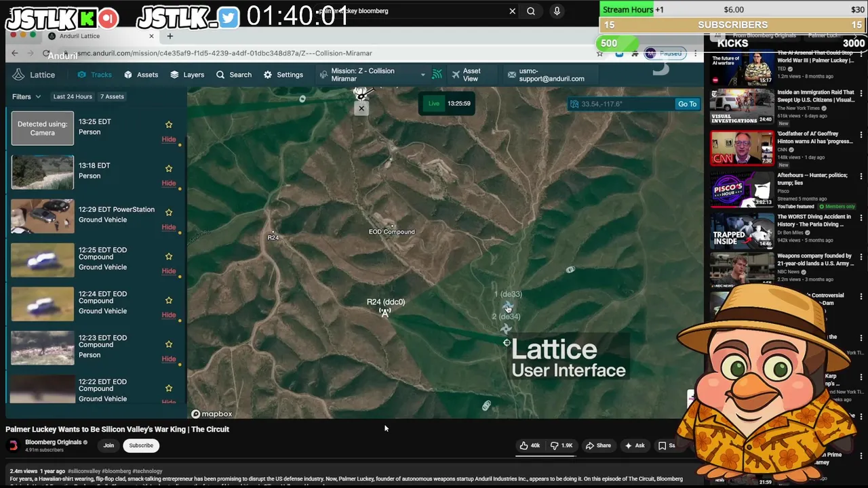The height and width of the screenshot is (488, 868).
Task: Select the R24 (ddc0) tower marker
Action: (x=385, y=312)
